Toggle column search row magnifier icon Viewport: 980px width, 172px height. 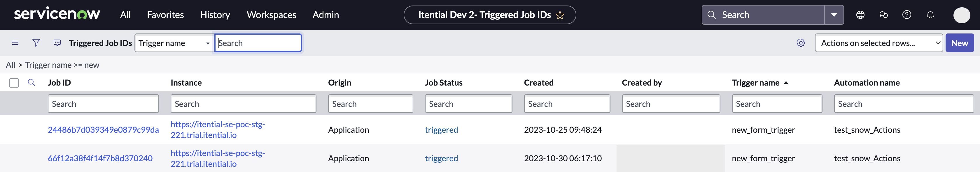point(32,83)
